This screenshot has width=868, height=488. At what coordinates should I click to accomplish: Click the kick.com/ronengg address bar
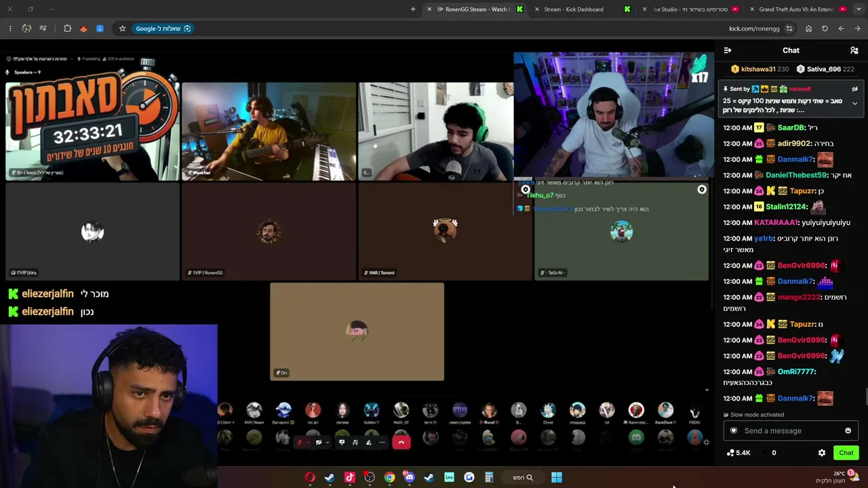pos(754,28)
